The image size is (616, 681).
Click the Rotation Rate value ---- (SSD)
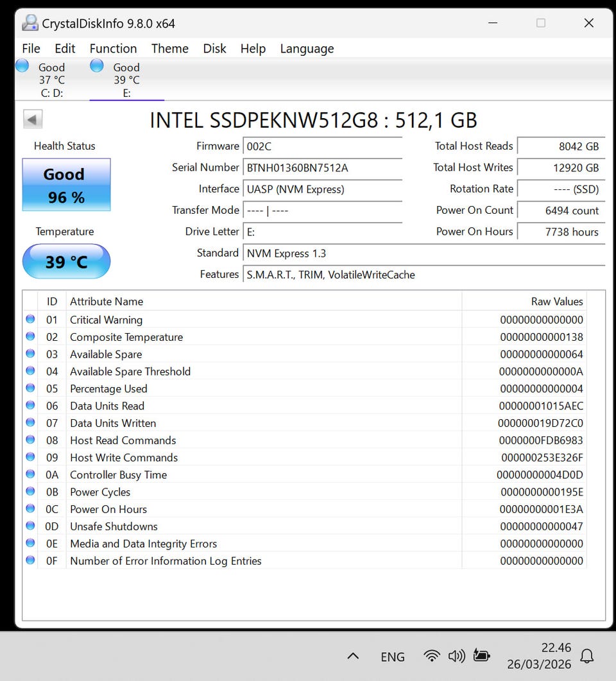561,189
